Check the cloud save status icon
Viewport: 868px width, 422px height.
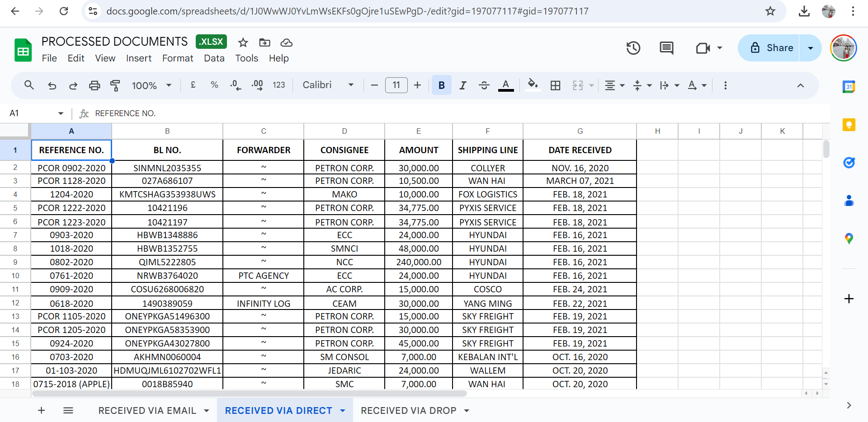[287, 42]
